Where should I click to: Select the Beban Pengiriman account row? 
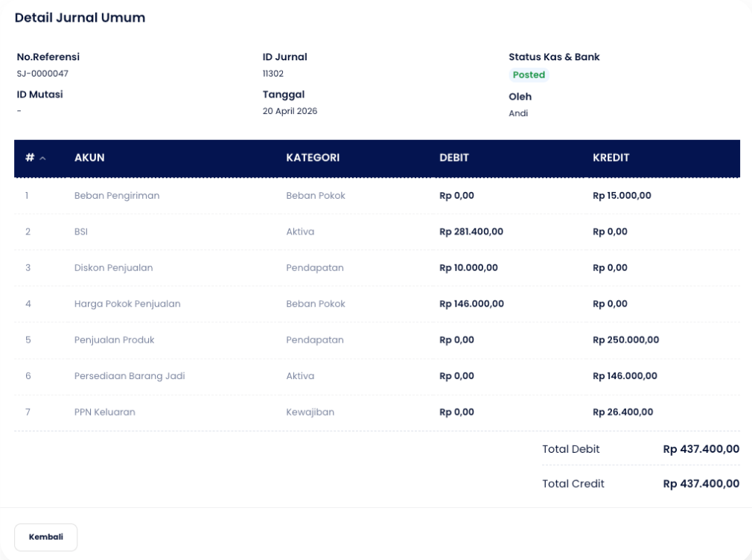coord(117,196)
